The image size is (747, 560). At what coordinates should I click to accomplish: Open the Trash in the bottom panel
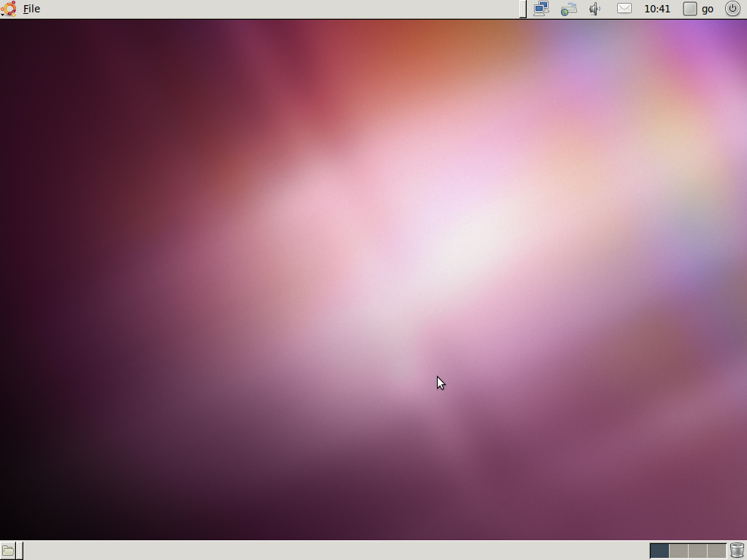click(x=737, y=551)
